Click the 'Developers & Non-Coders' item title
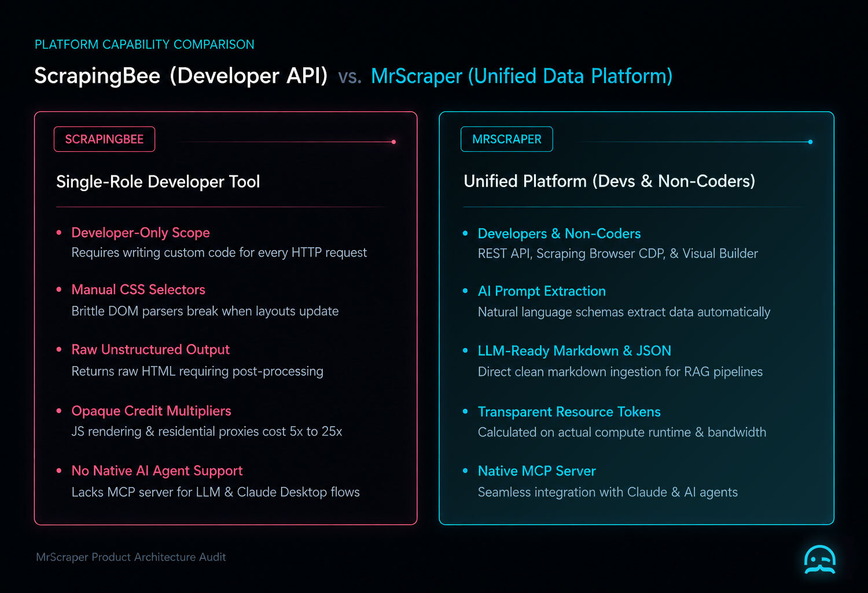This screenshot has height=593, width=868. point(559,233)
